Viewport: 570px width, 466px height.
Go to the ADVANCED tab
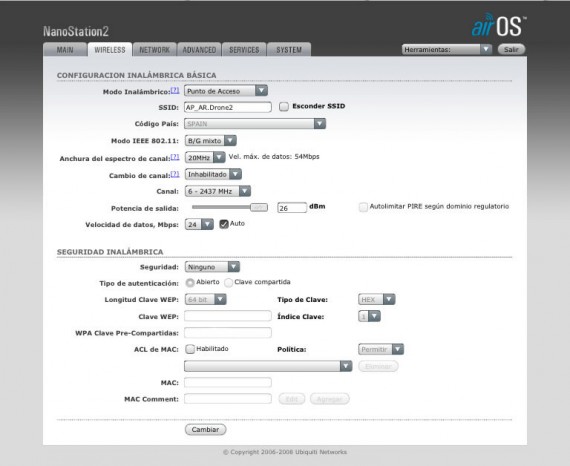tap(199, 50)
